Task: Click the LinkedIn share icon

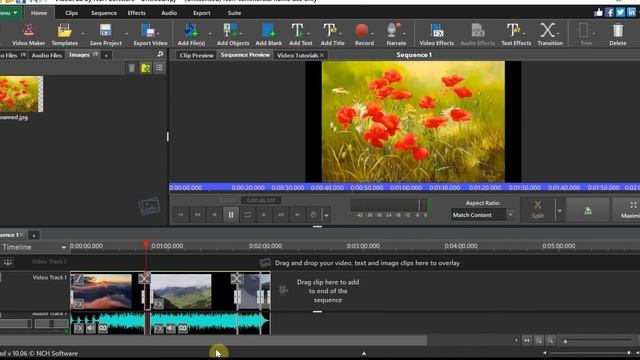Action: pos(631,12)
